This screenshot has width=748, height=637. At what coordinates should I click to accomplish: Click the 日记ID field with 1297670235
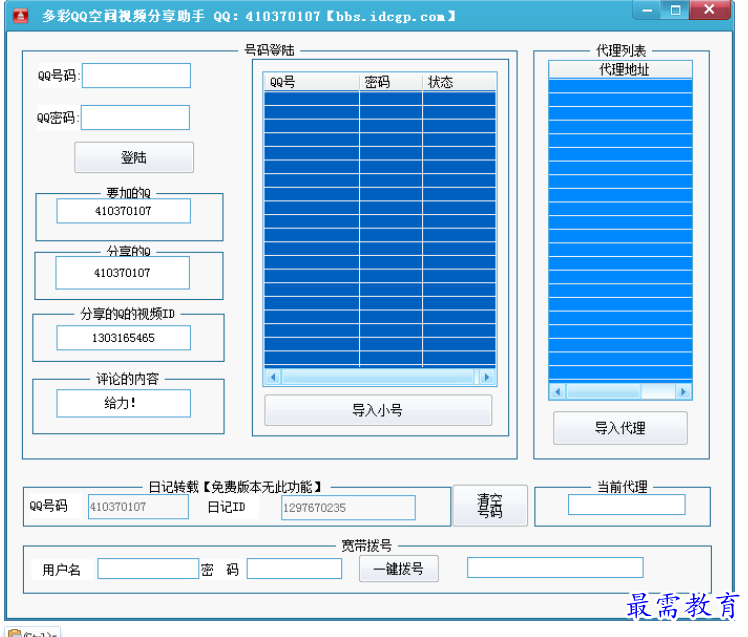pyautogui.click(x=348, y=508)
